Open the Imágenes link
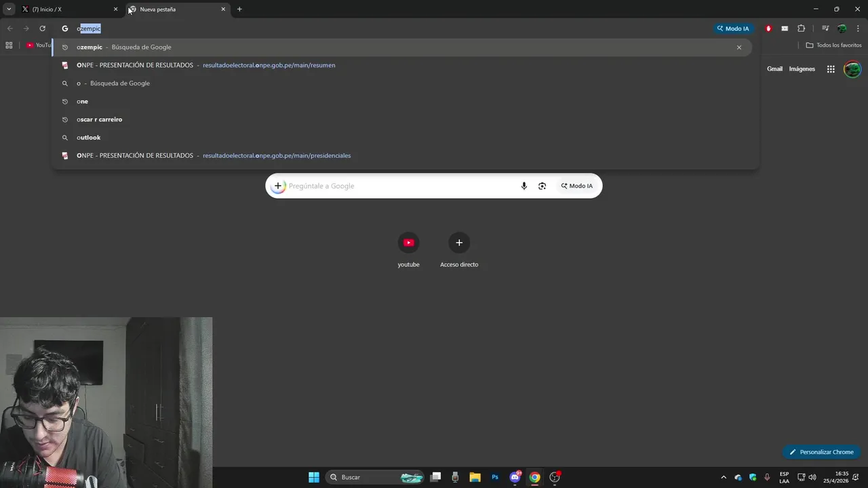Viewport: 868px width, 488px height. pyautogui.click(x=802, y=69)
